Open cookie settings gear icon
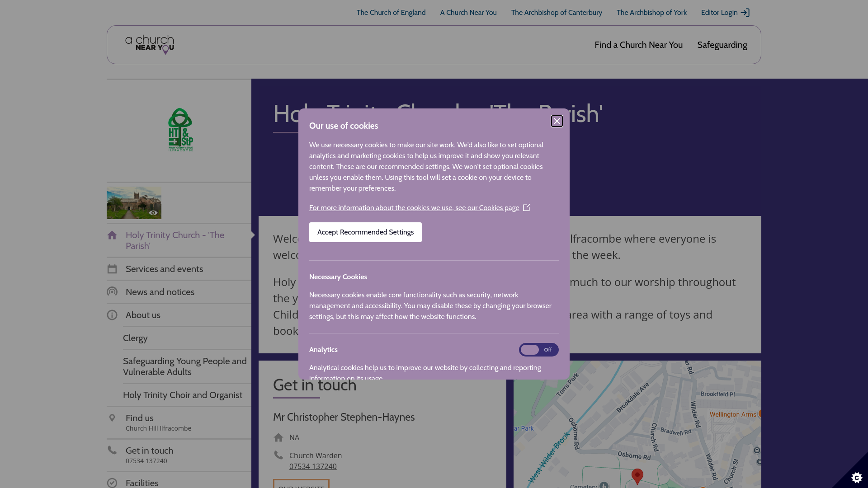 [x=857, y=478]
